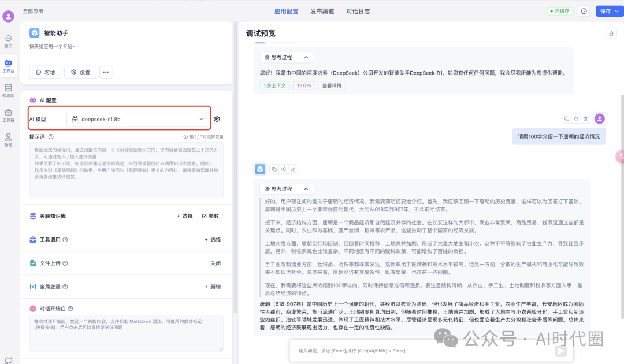Open the deepseek-r1:8b AI model dropdown

[x=138, y=119]
